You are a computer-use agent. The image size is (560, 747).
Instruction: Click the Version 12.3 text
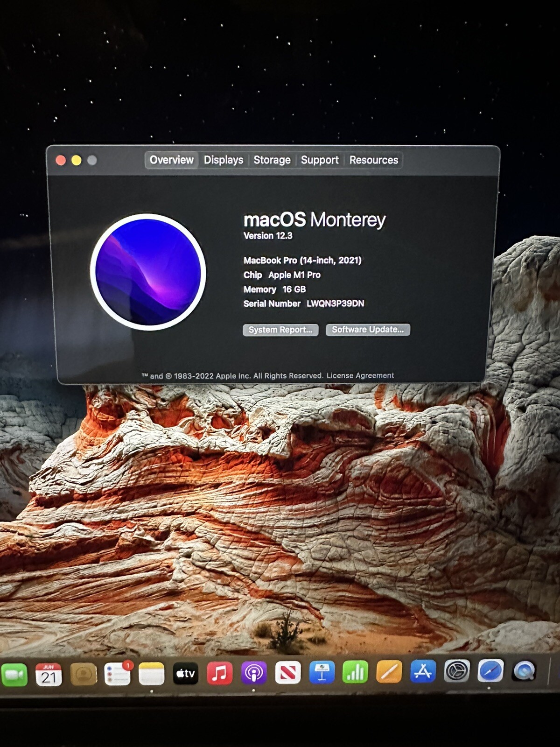268,236
